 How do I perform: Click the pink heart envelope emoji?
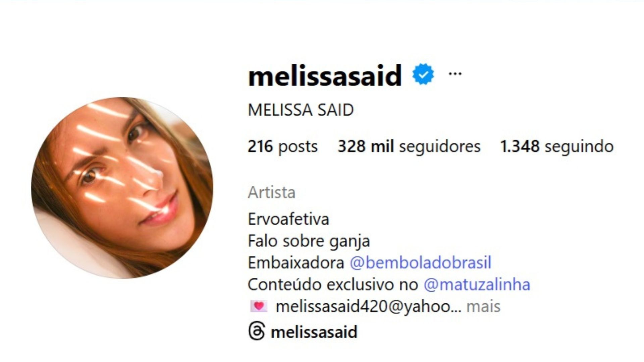[x=259, y=306]
